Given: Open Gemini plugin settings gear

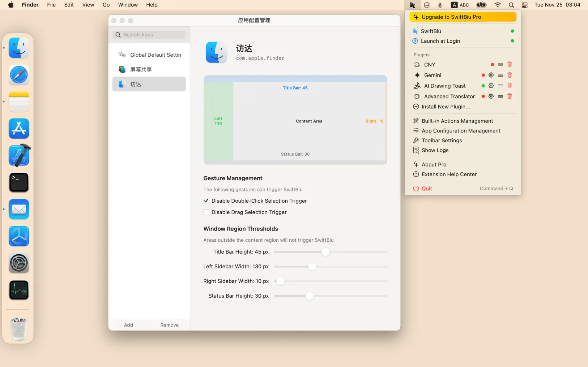Looking at the screenshot, I should click(x=491, y=75).
